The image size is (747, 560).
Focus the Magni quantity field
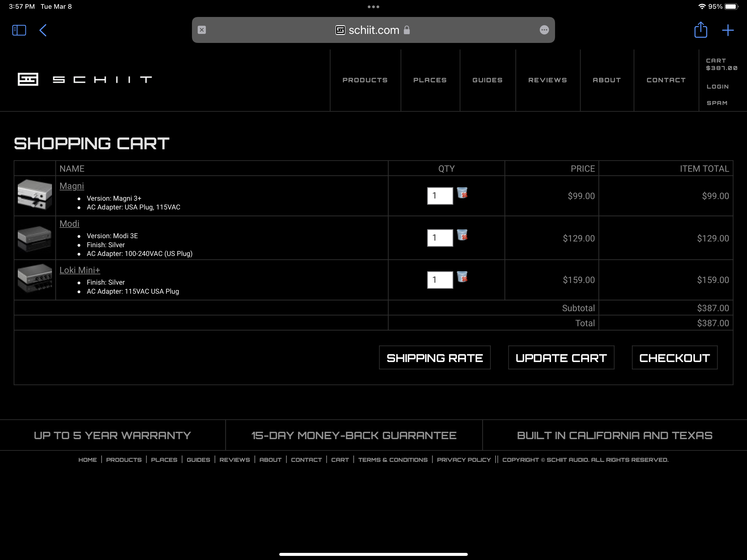[440, 196]
